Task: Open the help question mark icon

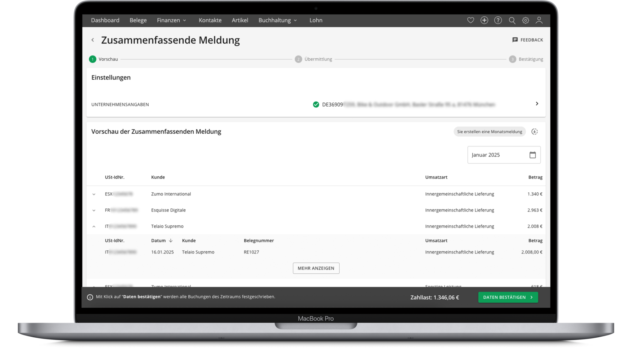Action: [498, 20]
